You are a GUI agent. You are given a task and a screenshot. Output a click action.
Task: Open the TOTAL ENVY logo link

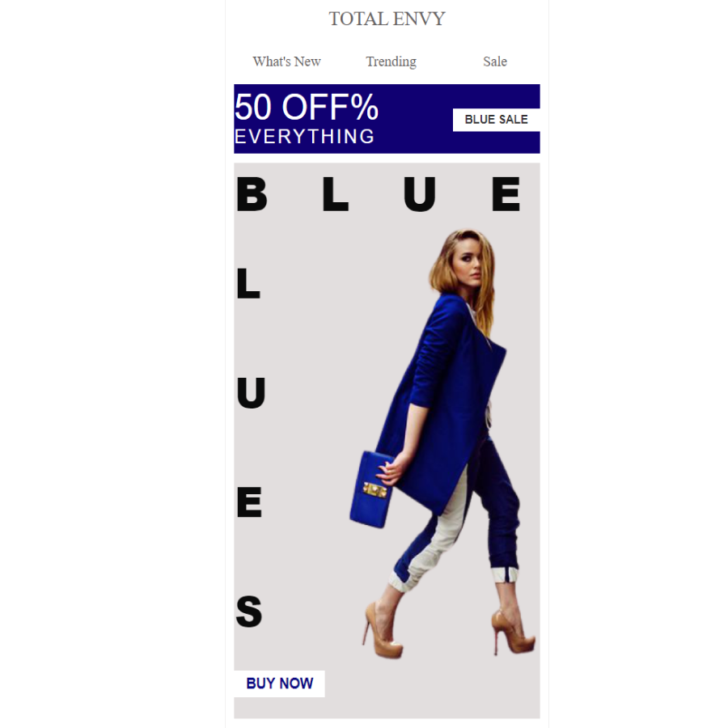387,19
